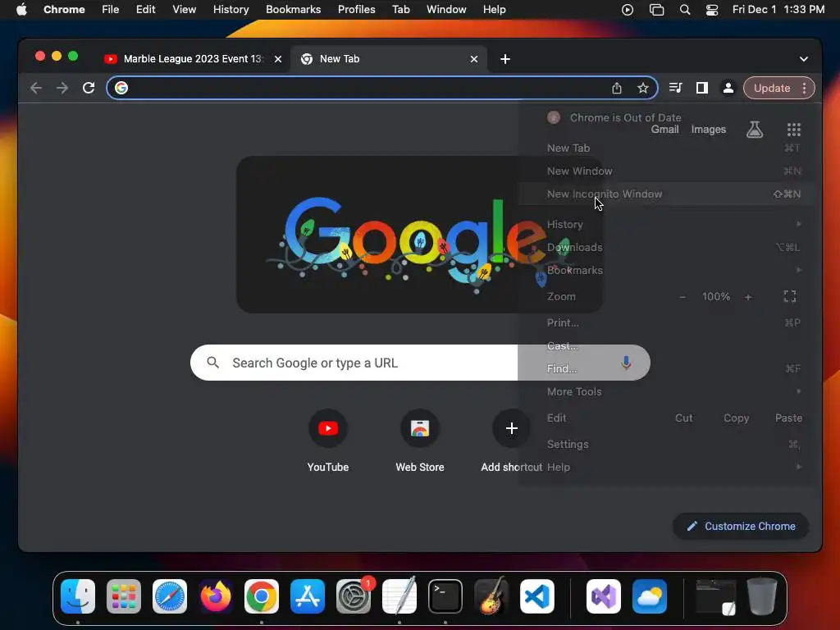Click the three-dot menu beside Update
The image size is (840, 630).
804,88
